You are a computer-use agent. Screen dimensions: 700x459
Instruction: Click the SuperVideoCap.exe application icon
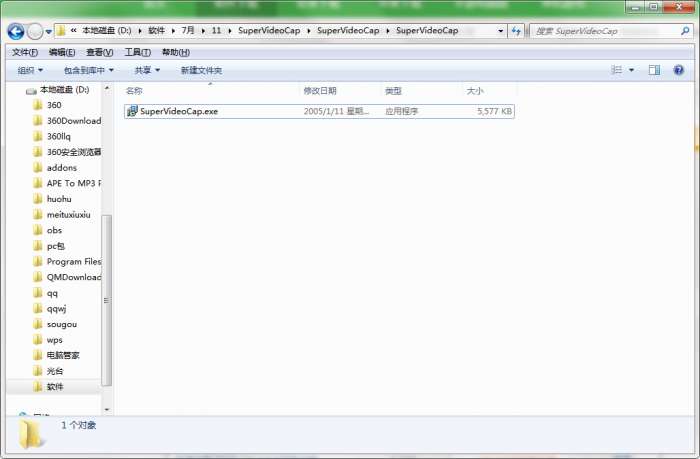(132, 111)
